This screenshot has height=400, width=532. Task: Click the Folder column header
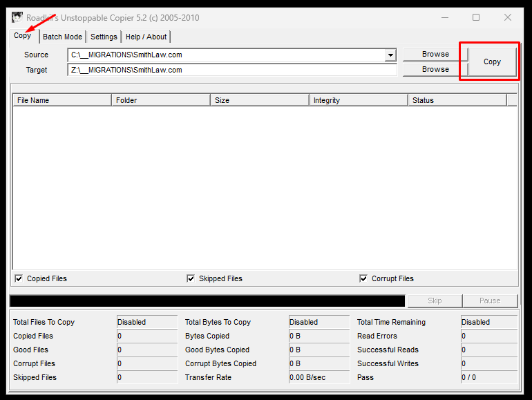[x=161, y=100]
